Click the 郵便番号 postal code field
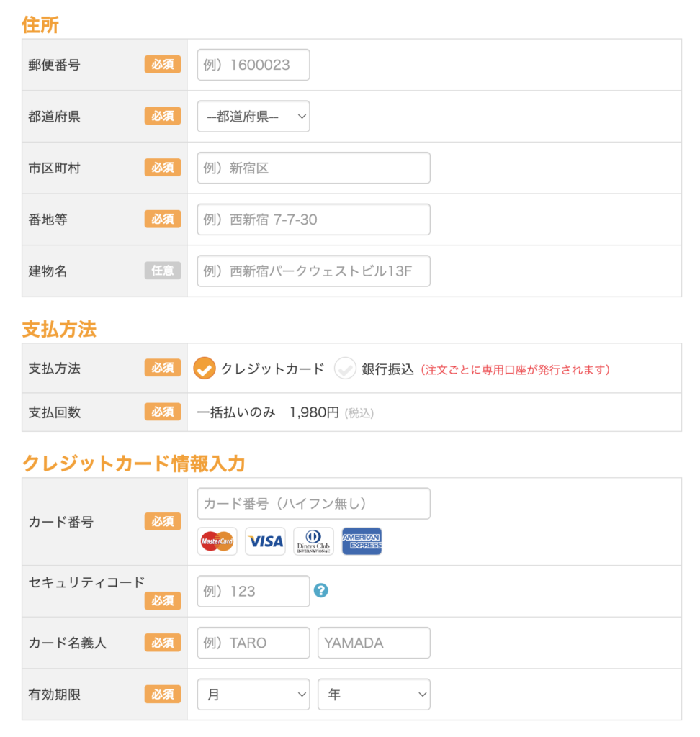 (x=253, y=65)
